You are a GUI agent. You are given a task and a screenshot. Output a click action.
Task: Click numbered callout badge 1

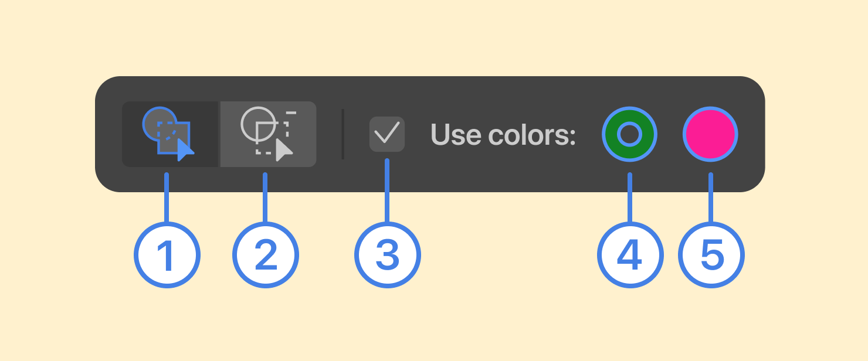[x=167, y=256]
